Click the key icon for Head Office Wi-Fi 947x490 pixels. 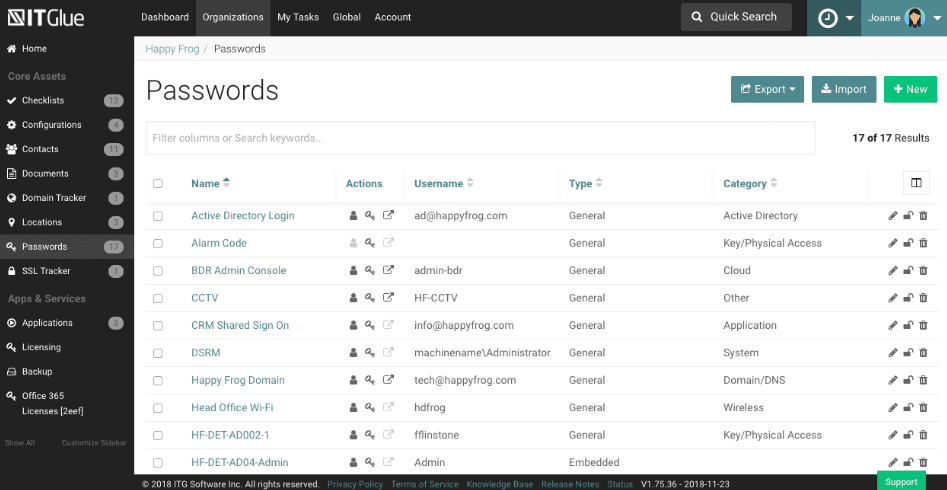[x=370, y=408]
